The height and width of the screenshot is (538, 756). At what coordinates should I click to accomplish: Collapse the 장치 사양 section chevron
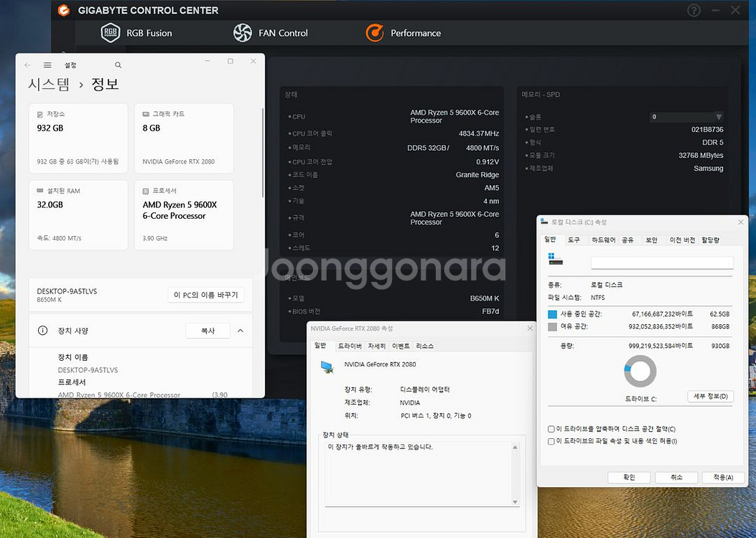point(240,331)
